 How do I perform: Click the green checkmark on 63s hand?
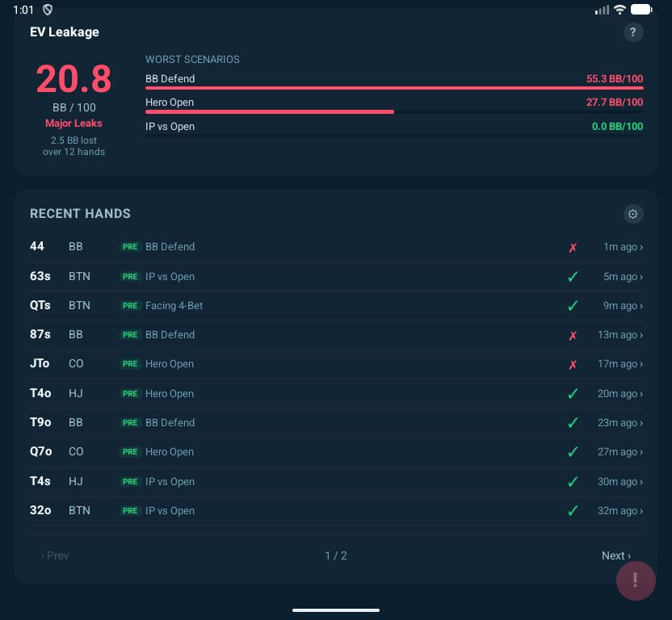pyautogui.click(x=573, y=277)
